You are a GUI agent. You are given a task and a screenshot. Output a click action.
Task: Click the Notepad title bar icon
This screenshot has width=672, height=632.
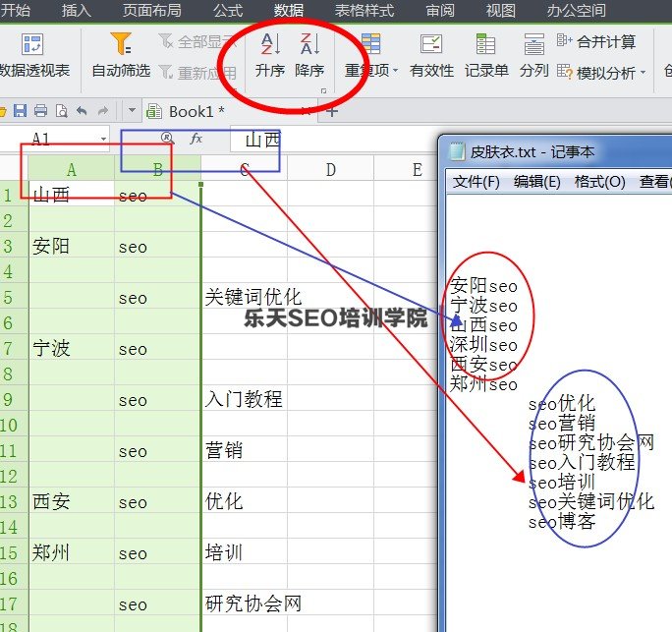pos(457,151)
